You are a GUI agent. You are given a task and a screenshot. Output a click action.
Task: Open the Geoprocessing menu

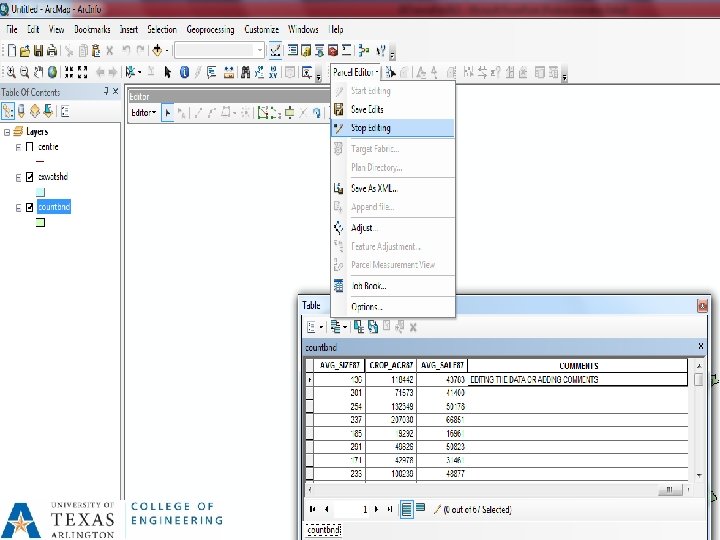pos(210,29)
